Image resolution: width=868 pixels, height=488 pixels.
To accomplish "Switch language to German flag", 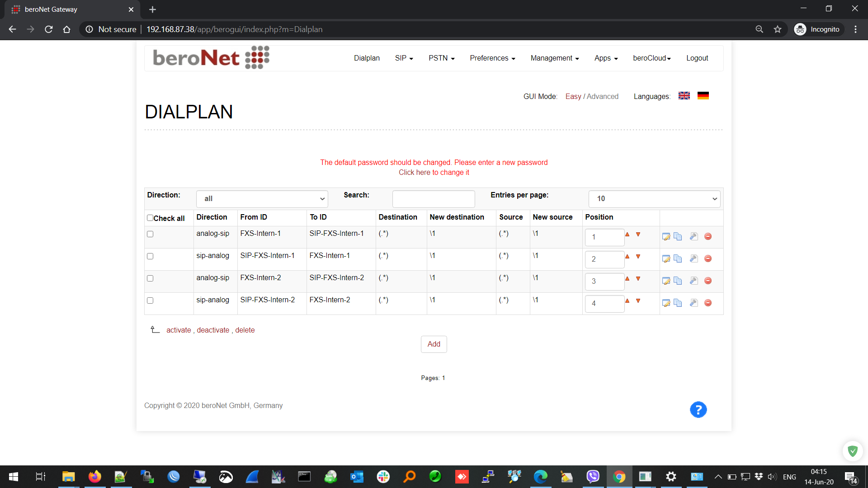I will coord(703,96).
